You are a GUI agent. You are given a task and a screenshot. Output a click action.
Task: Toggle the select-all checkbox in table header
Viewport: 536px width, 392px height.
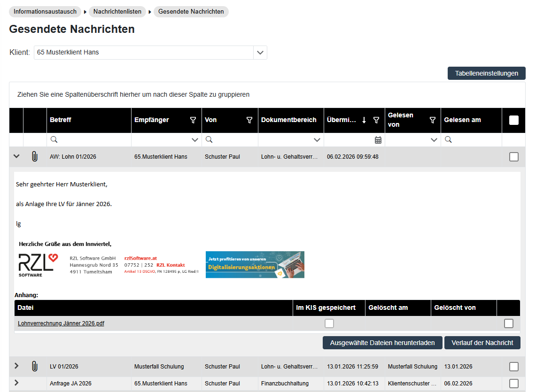tap(514, 120)
